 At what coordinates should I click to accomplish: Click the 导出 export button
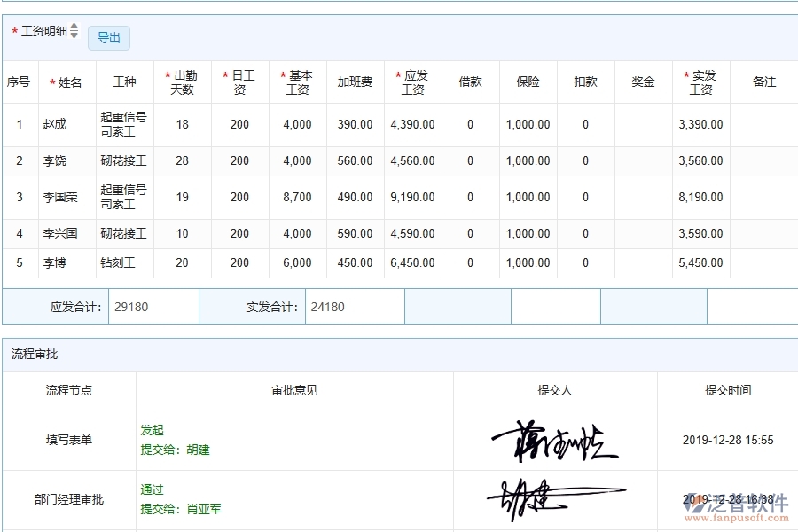(109, 37)
